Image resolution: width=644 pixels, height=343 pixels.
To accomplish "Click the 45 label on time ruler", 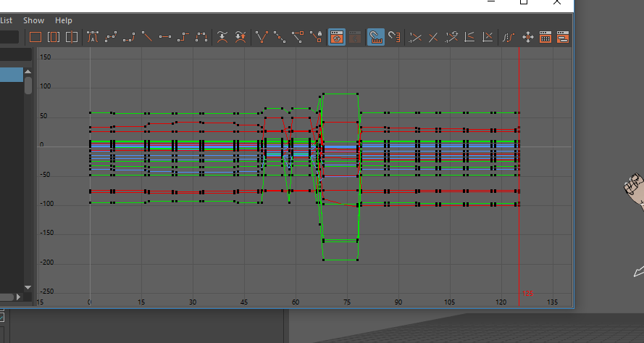I will coord(244,302).
